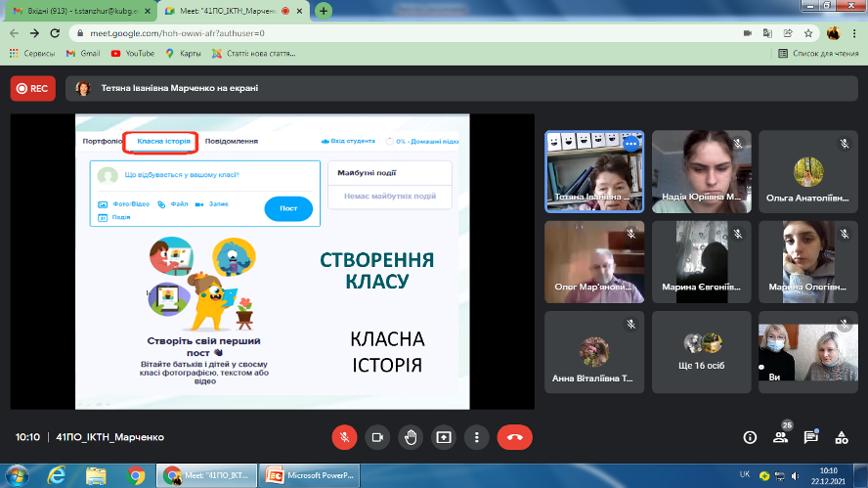Open the chat panel icon

[x=810, y=438]
